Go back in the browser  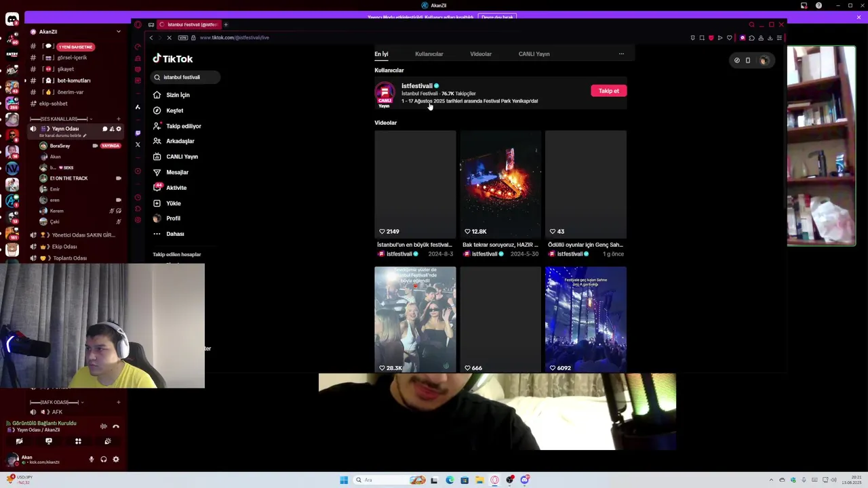pos(151,38)
